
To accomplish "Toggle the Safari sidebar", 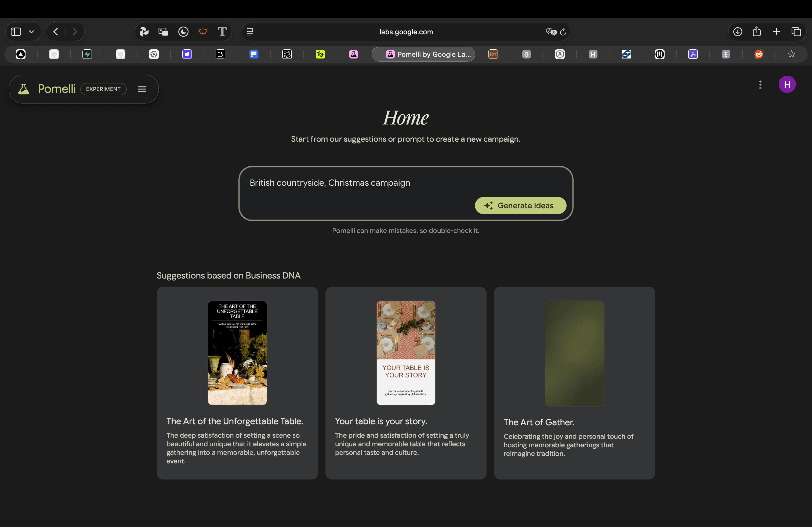I will coord(16,32).
